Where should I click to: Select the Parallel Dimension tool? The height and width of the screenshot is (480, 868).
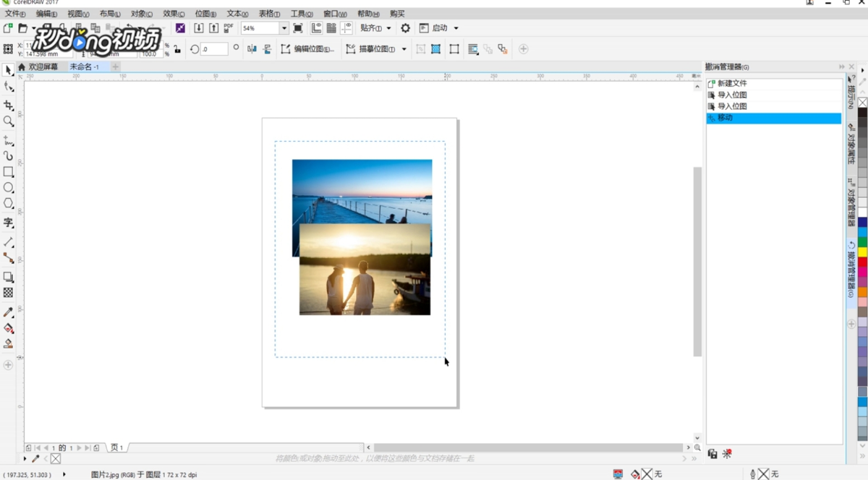coord(8,241)
